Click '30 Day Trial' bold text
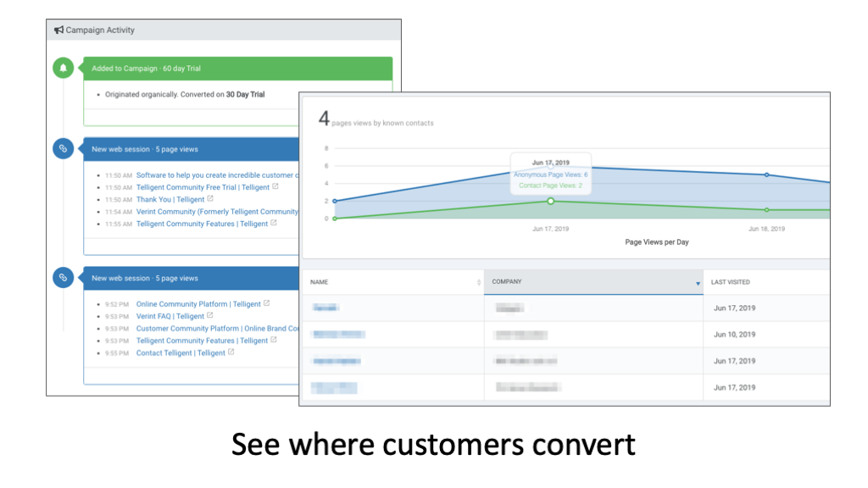This screenshot has width=868, height=488. tap(245, 95)
